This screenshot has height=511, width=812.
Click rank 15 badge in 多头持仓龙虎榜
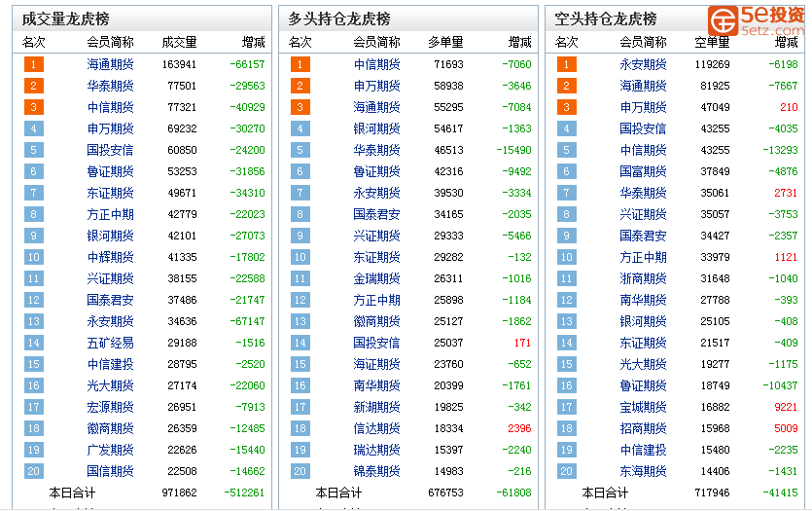tap(300, 364)
